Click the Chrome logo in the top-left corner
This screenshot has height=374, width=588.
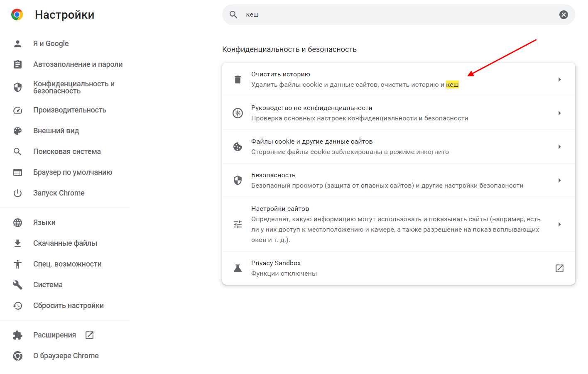point(17,14)
